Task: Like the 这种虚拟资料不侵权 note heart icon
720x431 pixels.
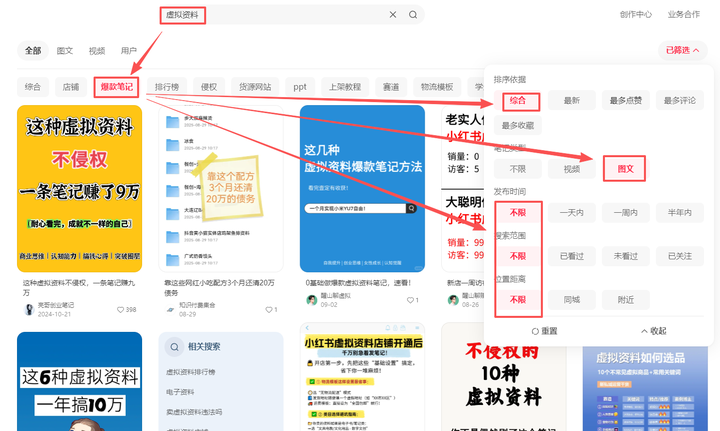Action: pos(120,310)
